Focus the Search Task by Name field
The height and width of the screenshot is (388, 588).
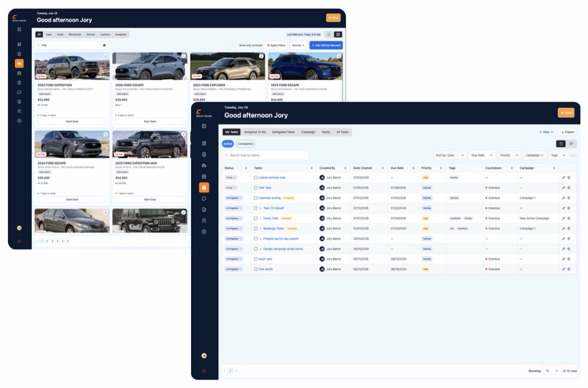[x=265, y=155]
